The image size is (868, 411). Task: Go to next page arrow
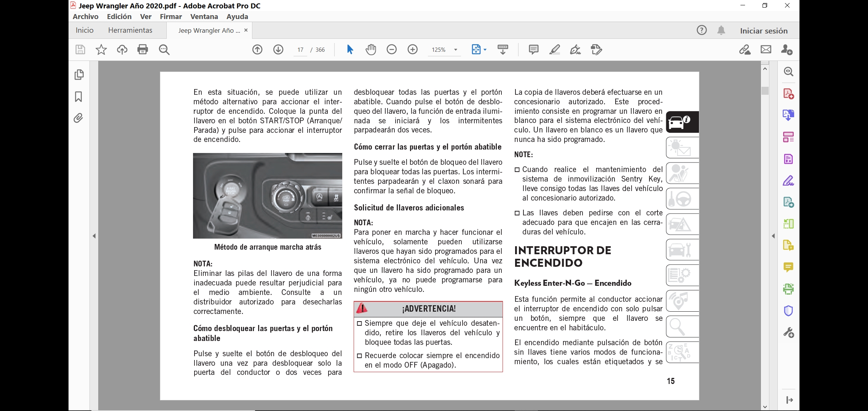[x=278, y=49]
